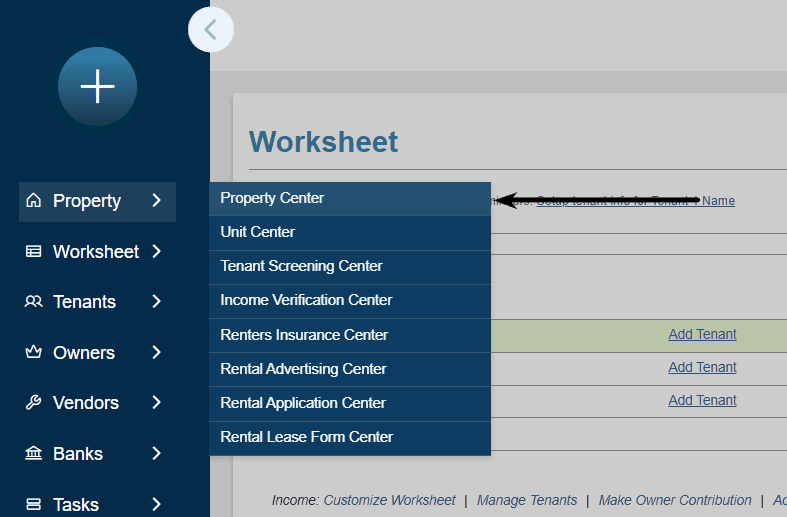Click Make Owner Contribution link
787x517 pixels.
point(675,500)
